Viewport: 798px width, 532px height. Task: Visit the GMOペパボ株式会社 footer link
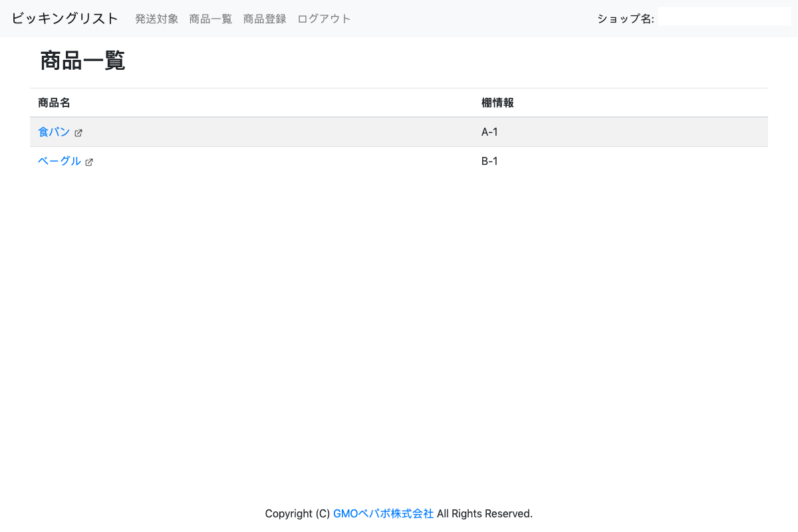[x=383, y=513]
